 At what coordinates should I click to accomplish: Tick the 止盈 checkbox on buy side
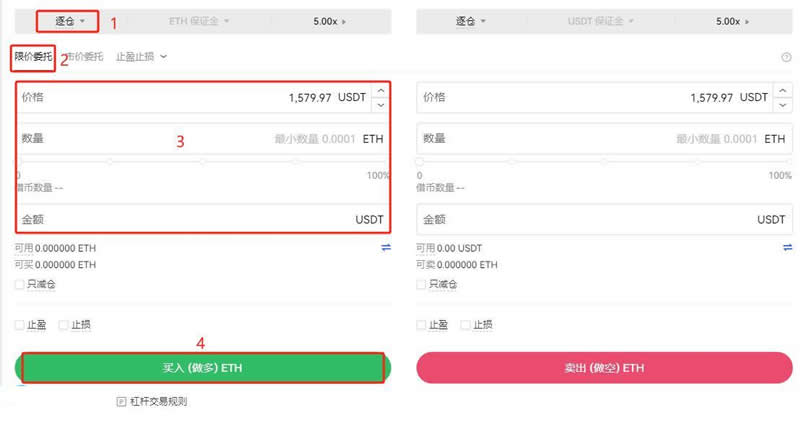pos(20,325)
